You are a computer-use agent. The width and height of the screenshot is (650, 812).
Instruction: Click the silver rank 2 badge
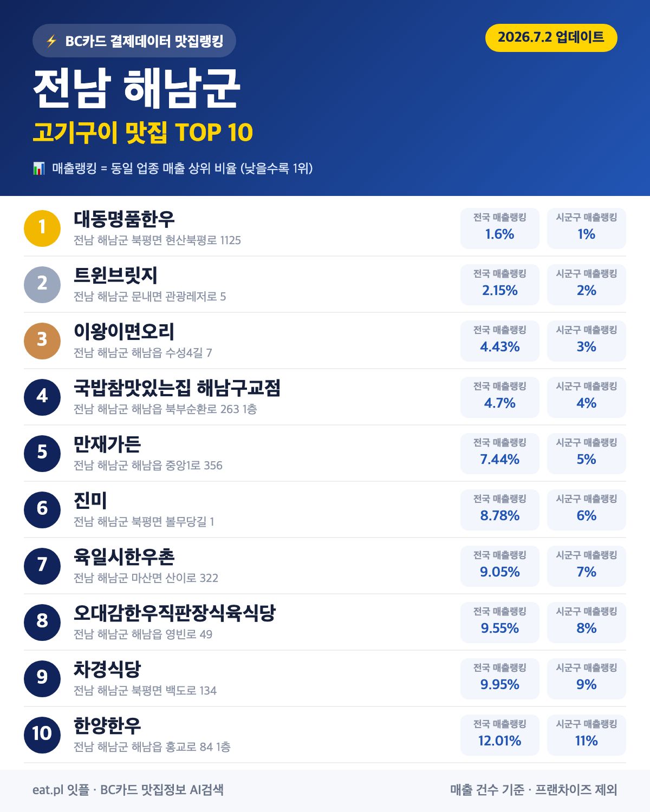pos(42,285)
